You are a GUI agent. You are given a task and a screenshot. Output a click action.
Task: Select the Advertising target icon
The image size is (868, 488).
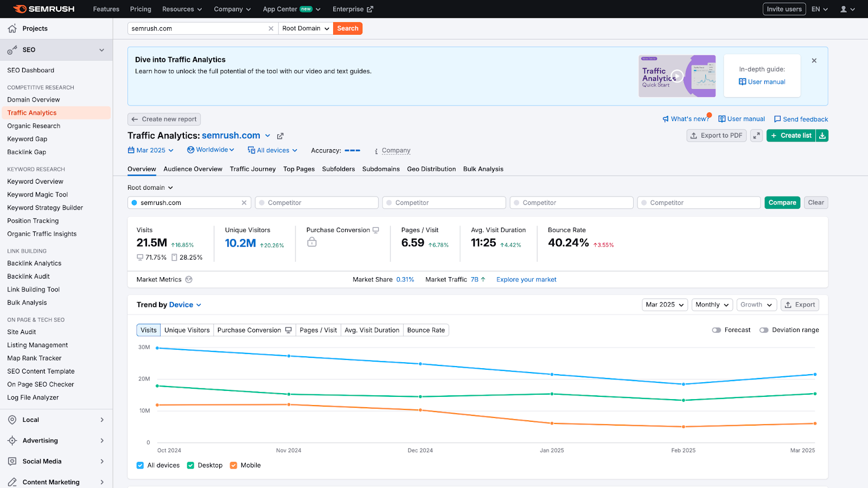[x=12, y=440]
